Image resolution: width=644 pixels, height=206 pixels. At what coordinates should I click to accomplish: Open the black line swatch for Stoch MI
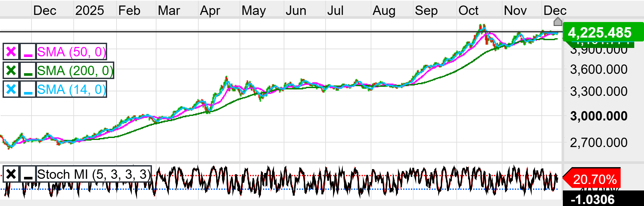click(28, 174)
